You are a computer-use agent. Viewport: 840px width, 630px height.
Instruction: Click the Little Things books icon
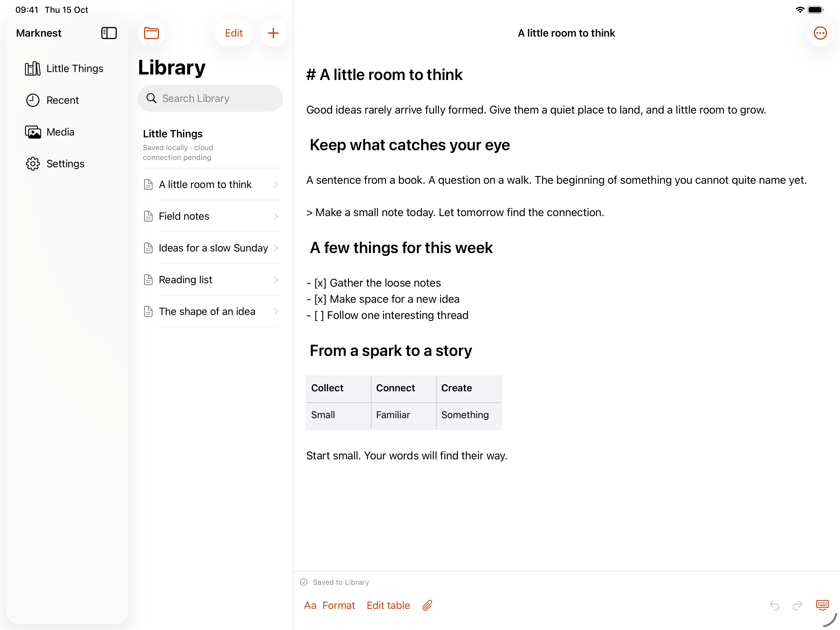pyautogui.click(x=33, y=68)
